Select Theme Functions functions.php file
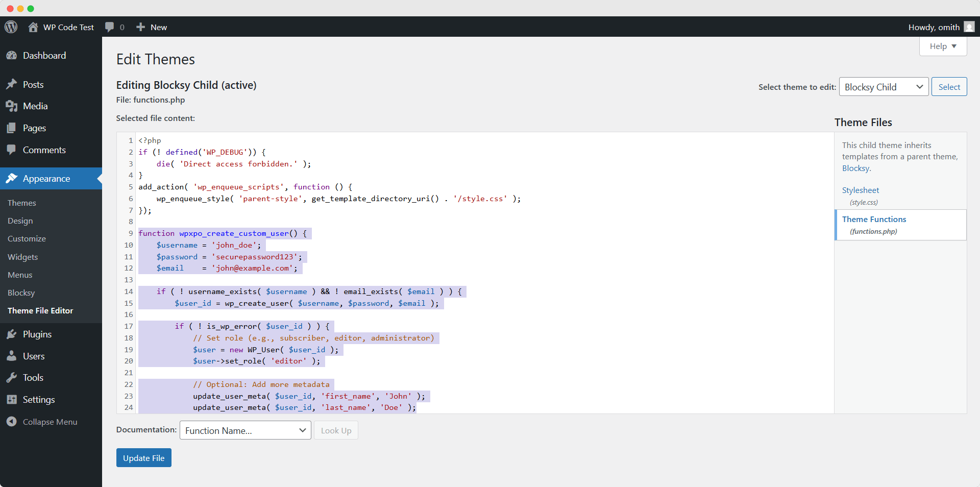The width and height of the screenshot is (980, 487). pos(901,225)
